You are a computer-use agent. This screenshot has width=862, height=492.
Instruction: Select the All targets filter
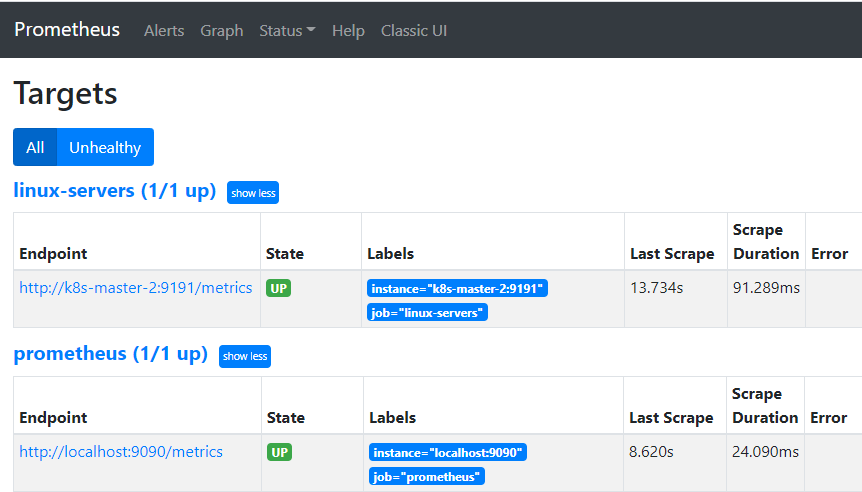tap(35, 147)
